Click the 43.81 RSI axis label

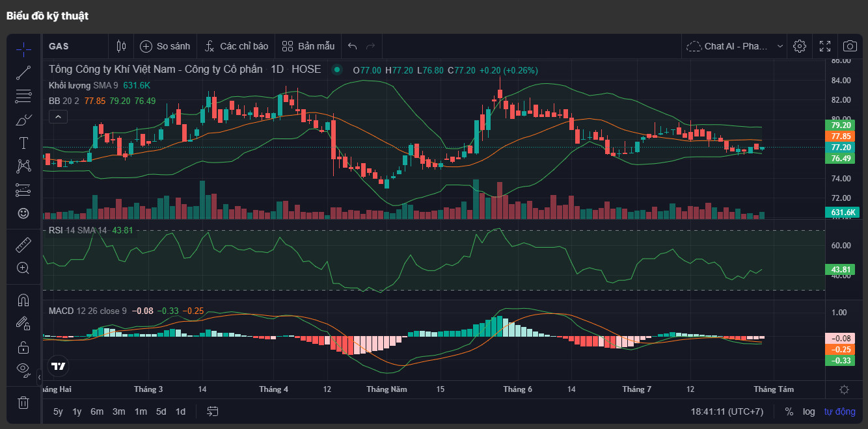click(x=841, y=269)
